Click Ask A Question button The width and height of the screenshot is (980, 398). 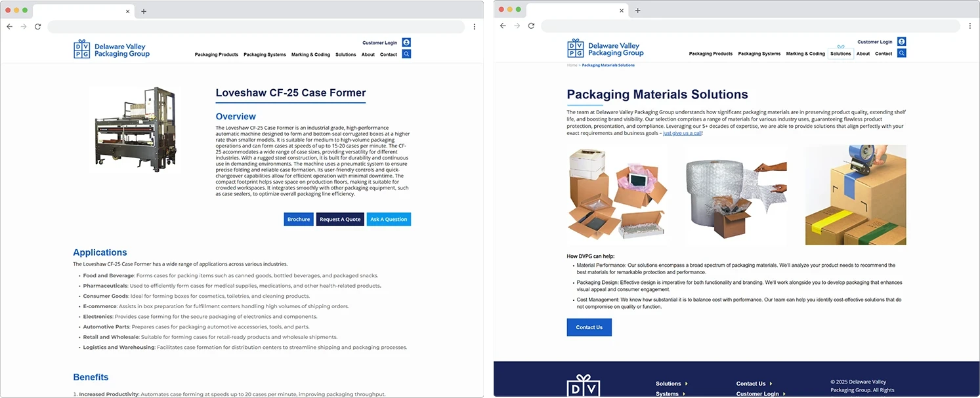(389, 219)
